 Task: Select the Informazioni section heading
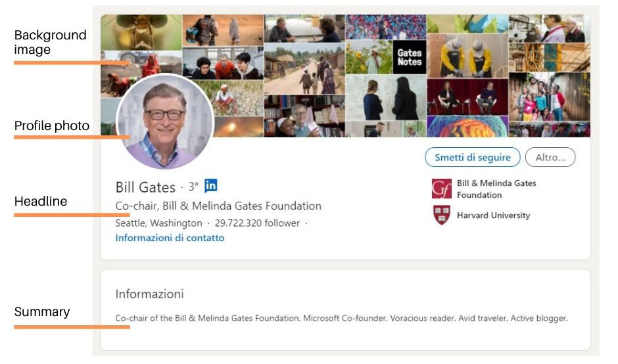click(x=149, y=294)
